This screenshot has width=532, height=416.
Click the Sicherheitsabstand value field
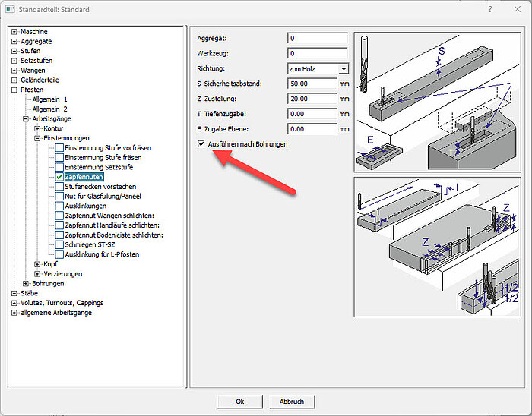[x=312, y=84]
